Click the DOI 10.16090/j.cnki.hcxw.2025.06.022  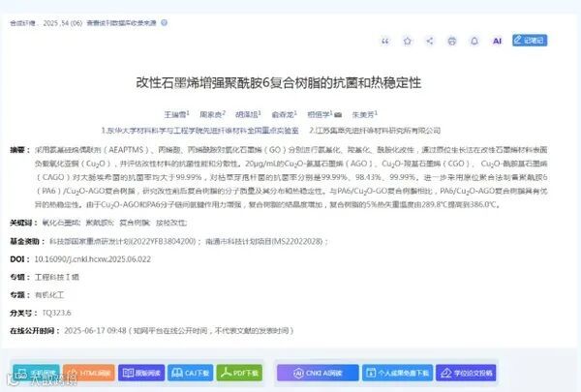point(93,259)
